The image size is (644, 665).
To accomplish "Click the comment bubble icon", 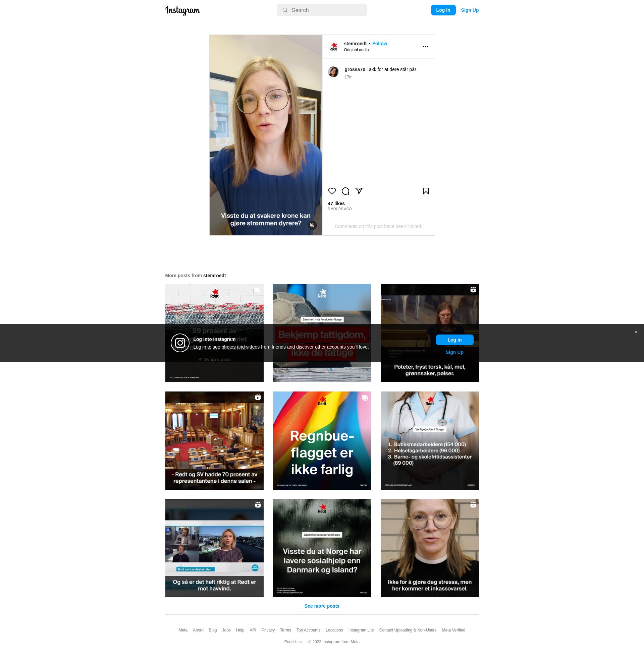I will (345, 191).
